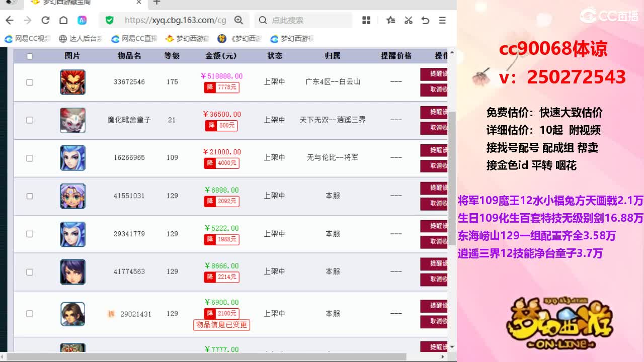Click the address bar URL field
This screenshot has height=362, width=644.
tap(175, 20)
